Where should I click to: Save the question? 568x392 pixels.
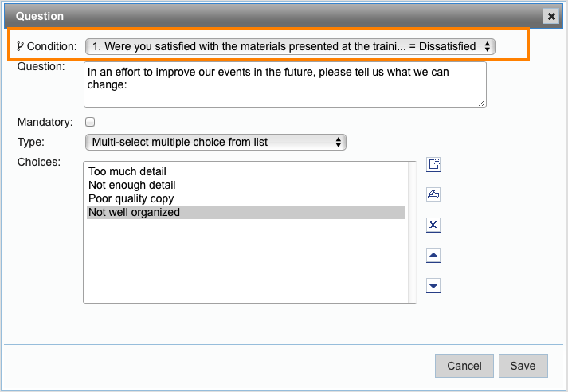pyautogui.click(x=523, y=366)
